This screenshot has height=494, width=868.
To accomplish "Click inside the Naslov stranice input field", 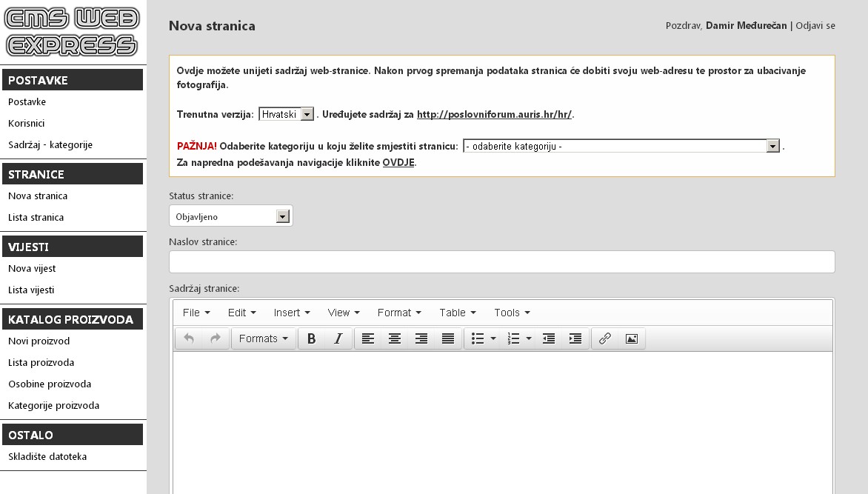I will pyautogui.click(x=502, y=261).
